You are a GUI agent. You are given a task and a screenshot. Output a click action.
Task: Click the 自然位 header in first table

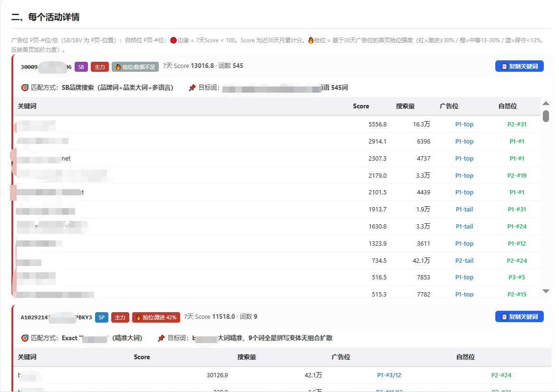507,106
